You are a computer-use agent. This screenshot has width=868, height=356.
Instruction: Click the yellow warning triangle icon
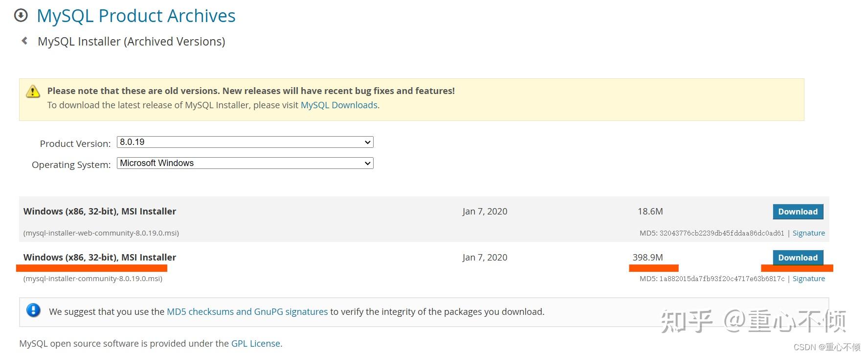[33, 91]
